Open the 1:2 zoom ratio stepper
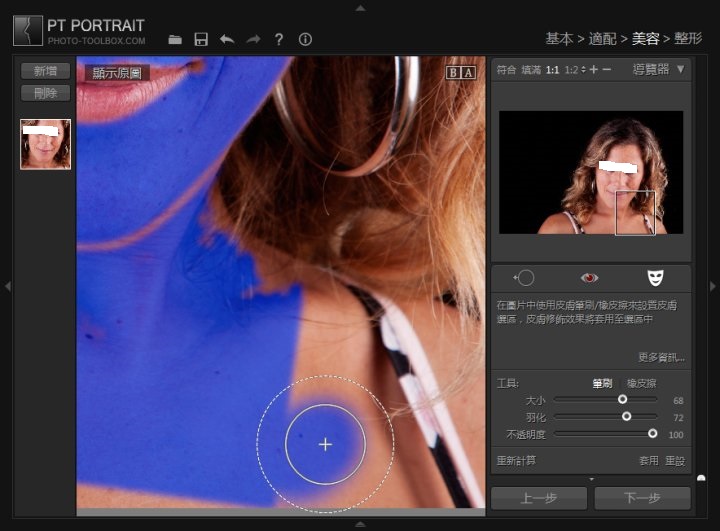Image resolution: width=720 pixels, height=531 pixels. pyautogui.click(x=583, y=70)
